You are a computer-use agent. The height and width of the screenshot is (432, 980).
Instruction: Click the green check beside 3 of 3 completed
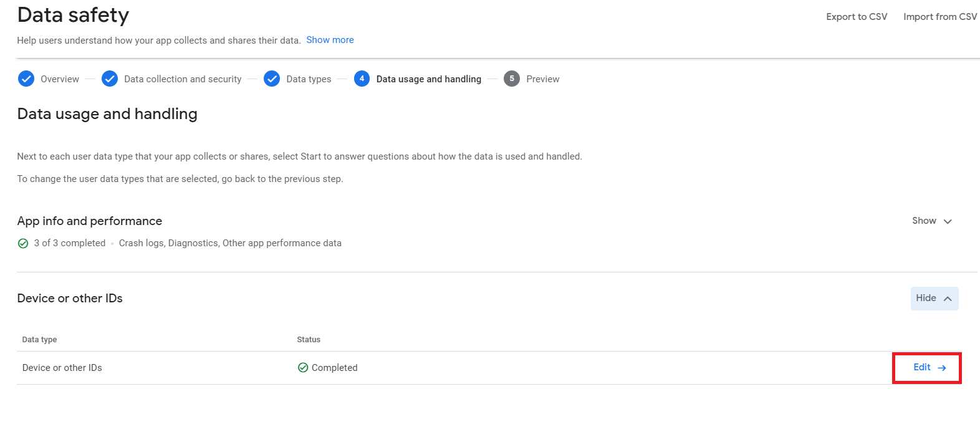(23, 244)
